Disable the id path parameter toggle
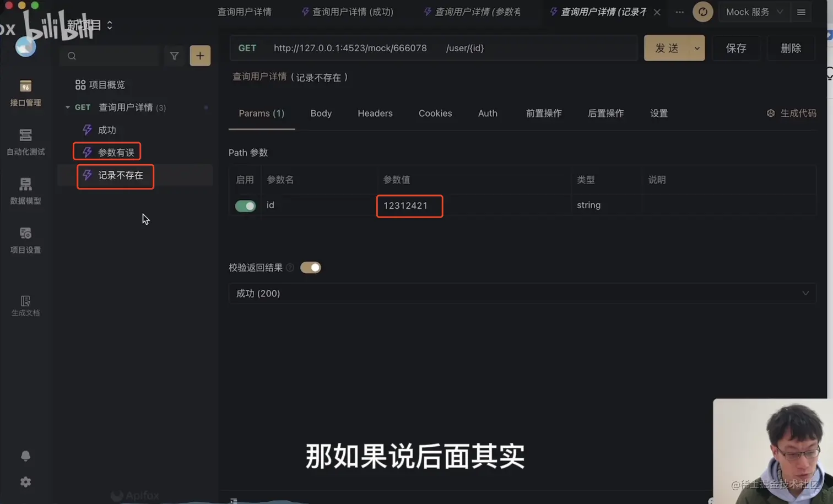Viewport: 833px width, 504px height. 245,205
